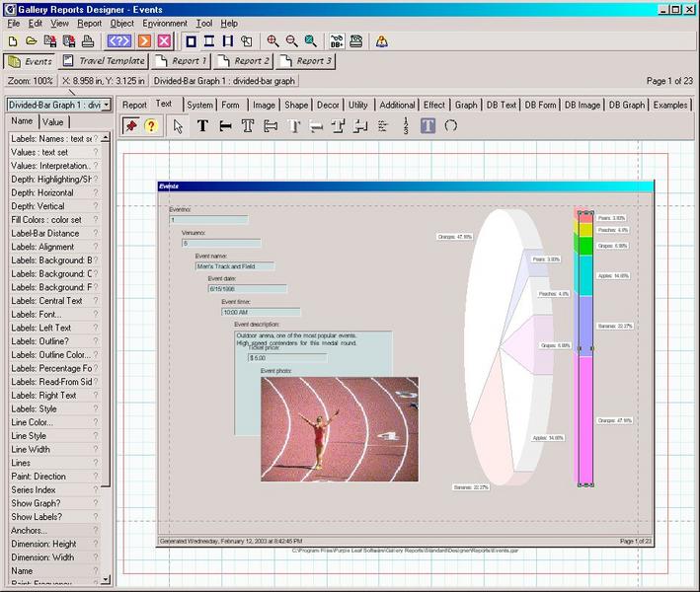Click the Fill Colors : color set property
Image resolution: width=700 pixels, height=592 pixels.
pyautogui.click(x=54, y=220)
